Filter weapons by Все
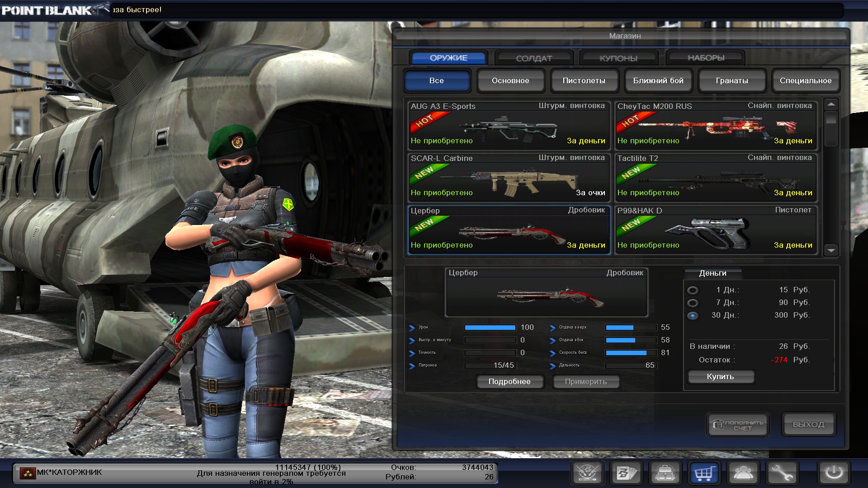 tap(437, 80)
